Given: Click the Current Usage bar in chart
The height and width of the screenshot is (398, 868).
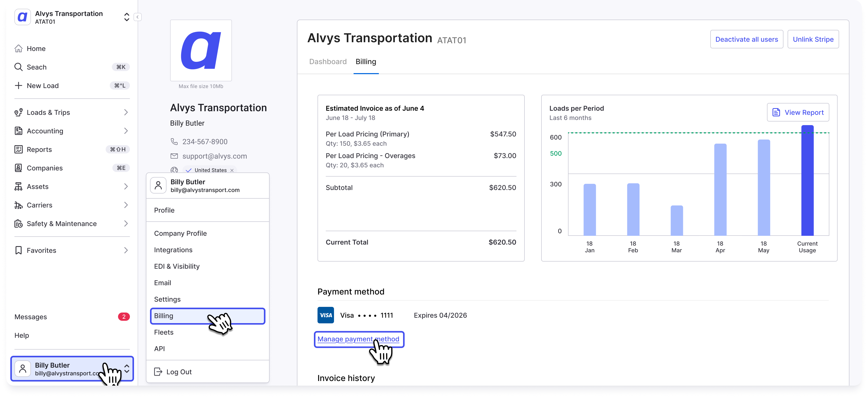Looking at the screenshot, I should pos(807,180).
